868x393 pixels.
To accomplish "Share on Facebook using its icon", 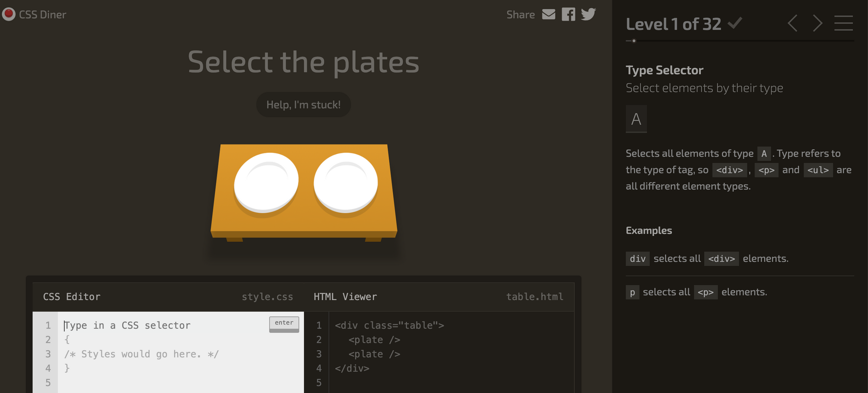I will coord(568,14).
